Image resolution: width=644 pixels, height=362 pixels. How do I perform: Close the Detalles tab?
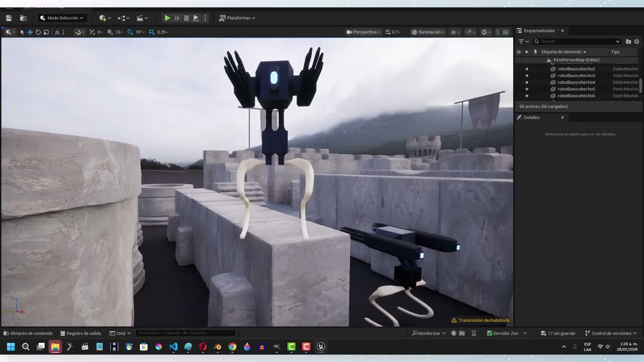tap(562, 118)
